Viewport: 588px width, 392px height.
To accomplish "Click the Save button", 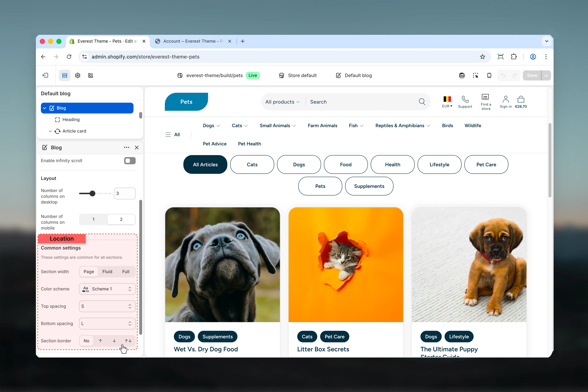I will click(x=532, y=75).
